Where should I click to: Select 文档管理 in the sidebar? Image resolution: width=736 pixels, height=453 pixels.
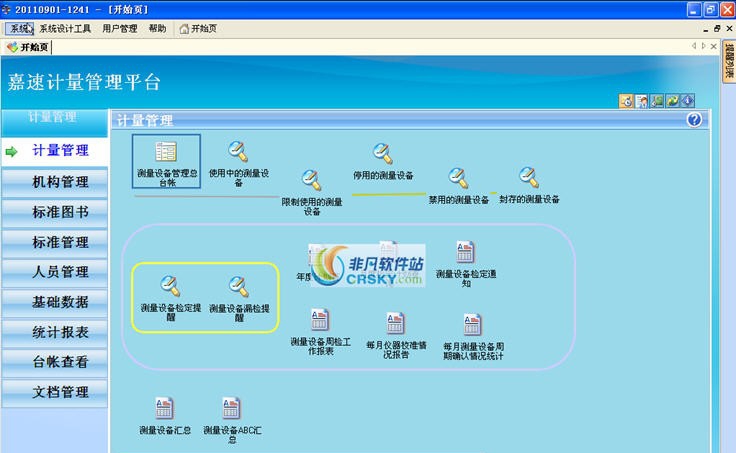pos(54,392)
